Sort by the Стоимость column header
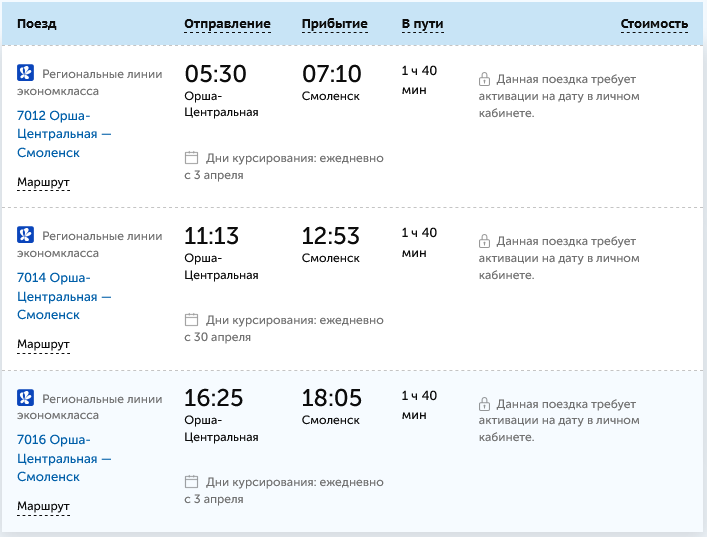 click(654, 24)
